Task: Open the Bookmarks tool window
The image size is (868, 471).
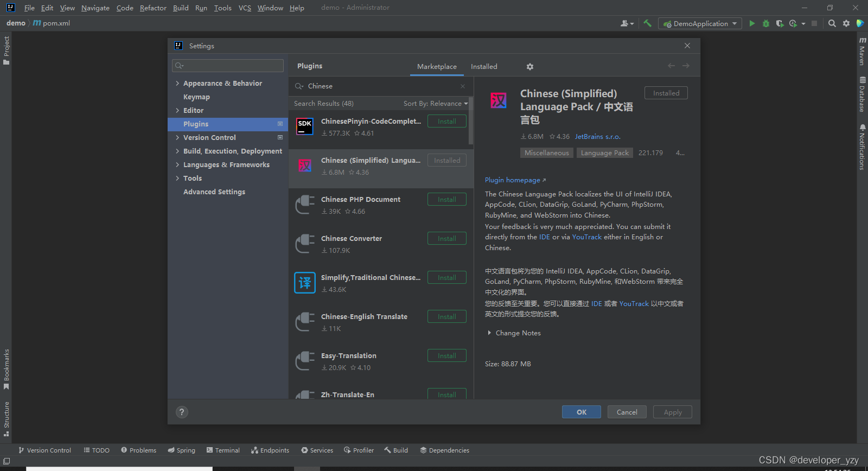Action: coord(7,369)
